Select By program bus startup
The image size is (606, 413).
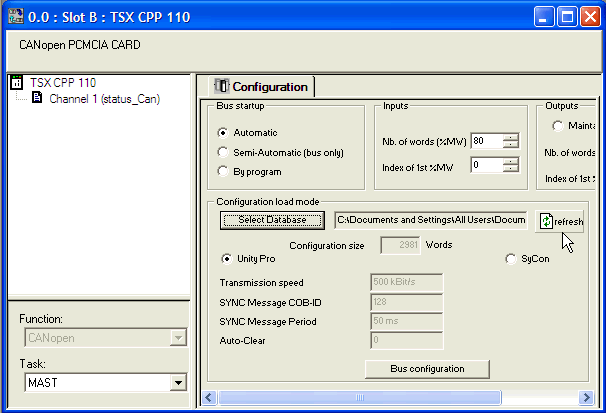223,171
